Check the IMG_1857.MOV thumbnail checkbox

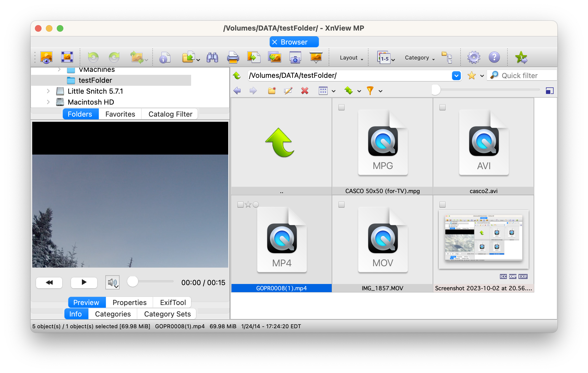coord(341,205)
